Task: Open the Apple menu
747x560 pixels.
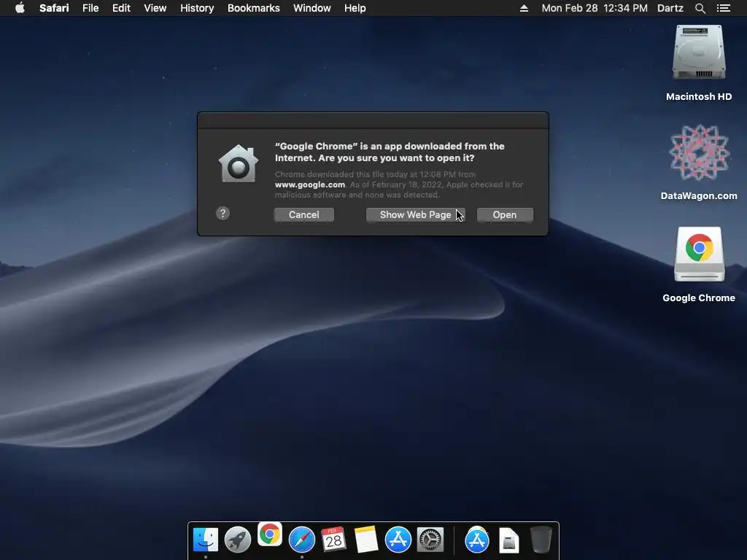Action: (20, 8)
